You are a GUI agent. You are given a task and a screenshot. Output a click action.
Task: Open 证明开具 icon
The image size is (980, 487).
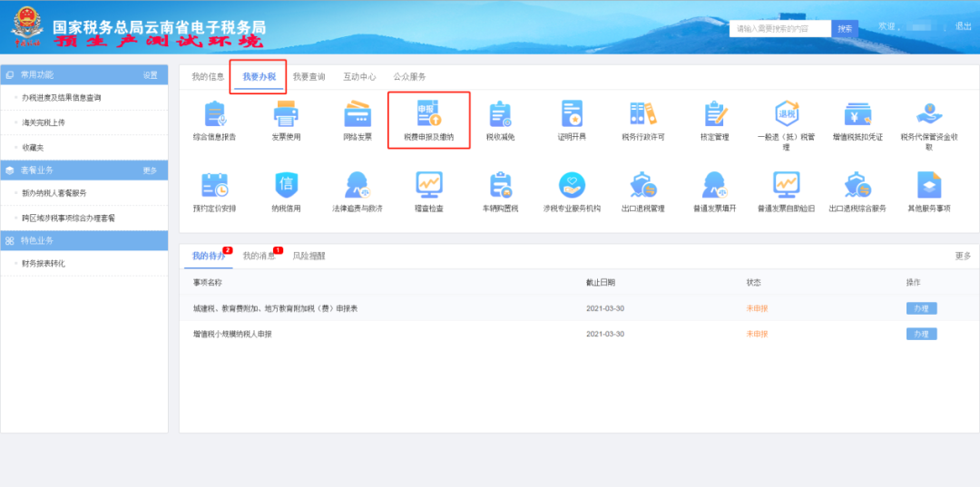tap(572, 114)
